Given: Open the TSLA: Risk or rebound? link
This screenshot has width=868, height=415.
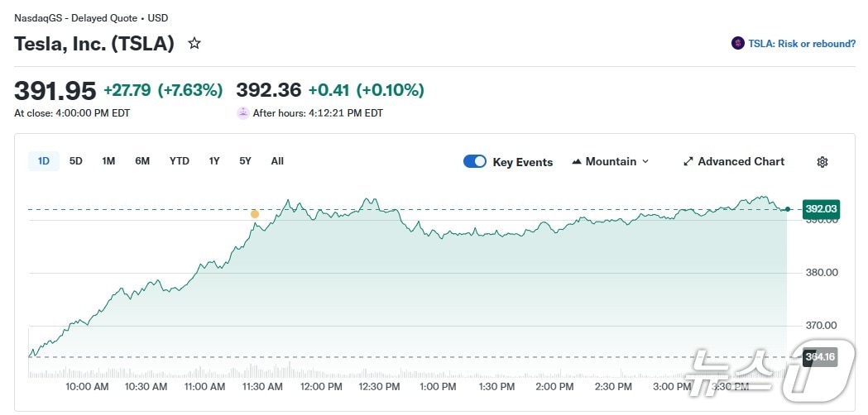Looking at the screenshot, I should pyautogui.click(x=802, y=44).
